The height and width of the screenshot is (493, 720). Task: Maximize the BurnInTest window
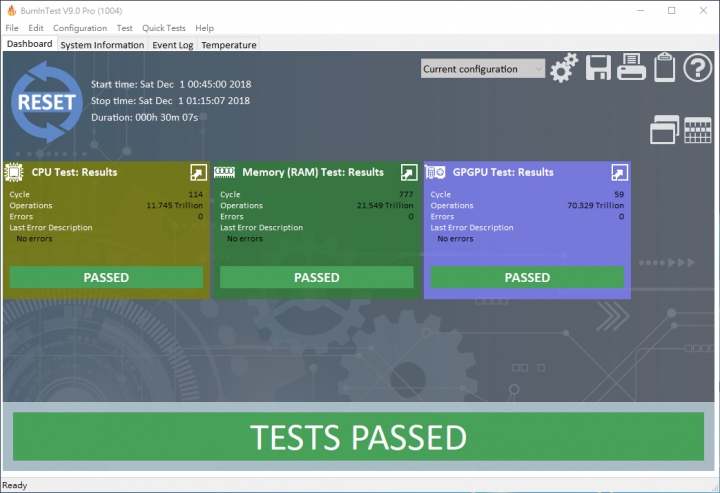coord(671,11)
